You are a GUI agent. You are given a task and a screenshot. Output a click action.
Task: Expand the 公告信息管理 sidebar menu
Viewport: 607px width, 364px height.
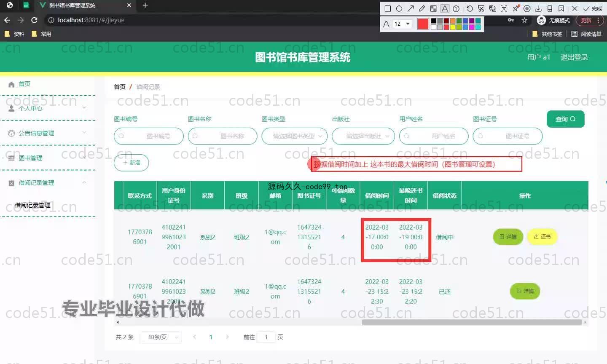pyautogui.click(x=48, y=133)
